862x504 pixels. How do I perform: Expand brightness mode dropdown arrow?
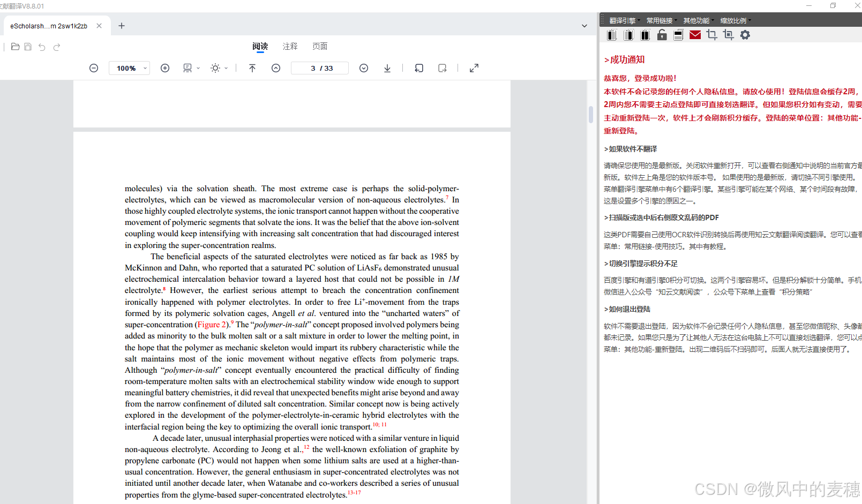[226, 68]
